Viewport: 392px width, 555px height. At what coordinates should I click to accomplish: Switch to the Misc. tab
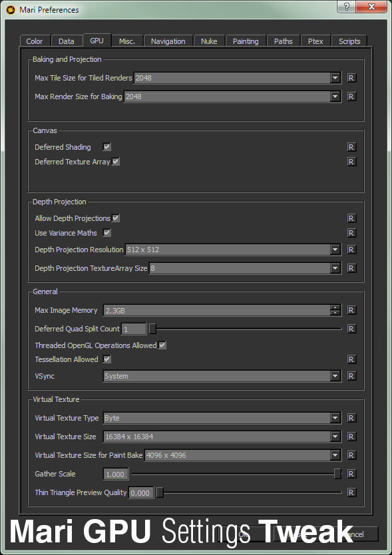click(x=127, y=41)
